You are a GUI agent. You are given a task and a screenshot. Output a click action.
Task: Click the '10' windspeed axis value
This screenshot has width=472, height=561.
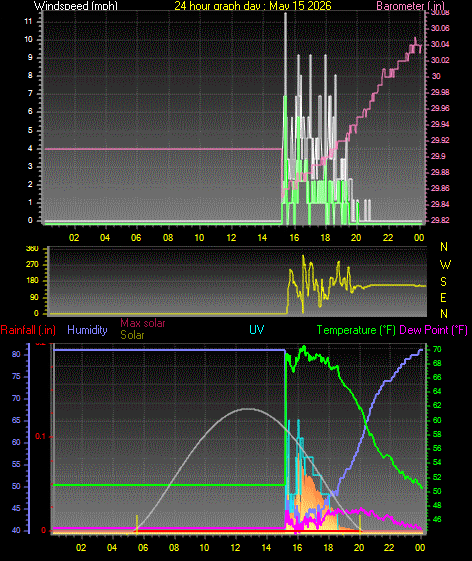tap(28, 39)
